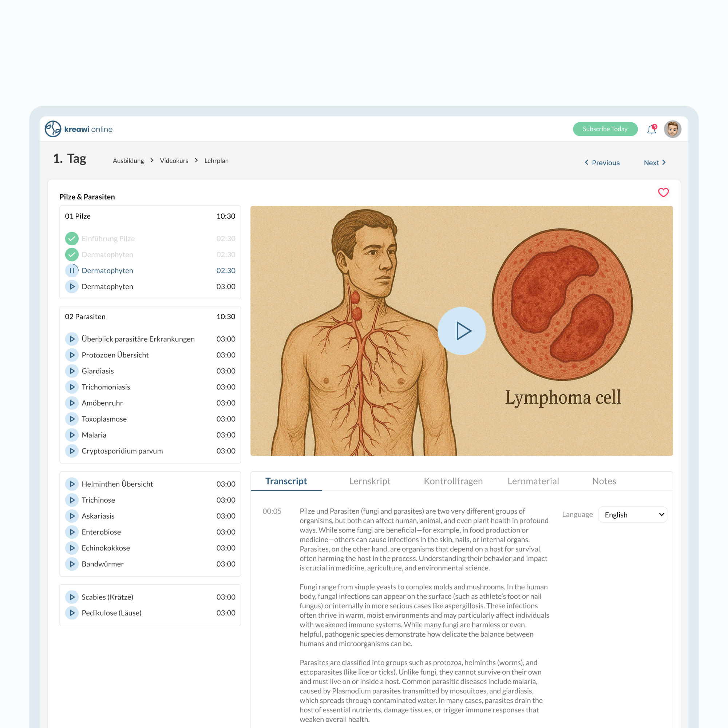The height and width of the screenshot is (728, 728).
Task: Play the Trichinose lesson icon
Action: [x=72, y=500]
